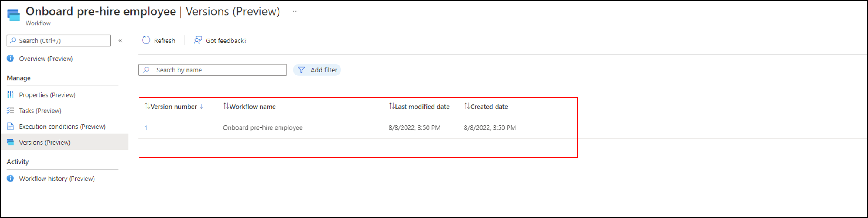Click the Got feedback person icon
This screenshot has height=218, width=868.
click(x=198, y=40)
